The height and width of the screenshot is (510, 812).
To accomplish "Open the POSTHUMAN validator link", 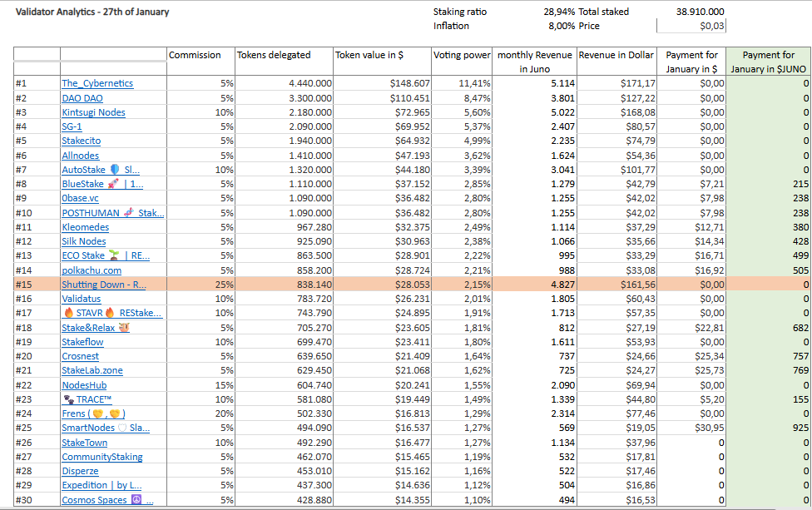I will coord(113,213).
